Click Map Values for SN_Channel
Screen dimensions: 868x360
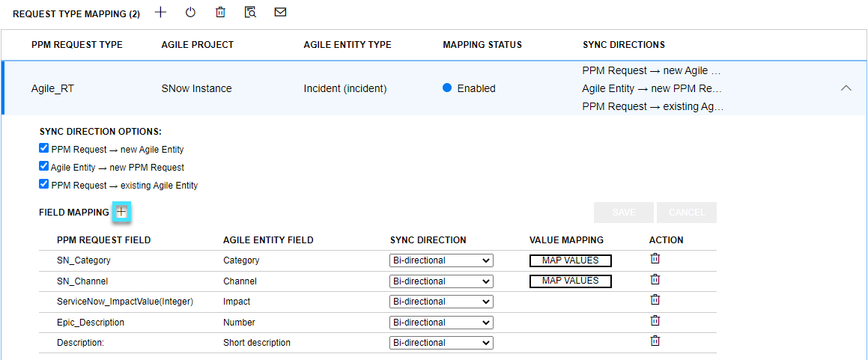(570, 281)
